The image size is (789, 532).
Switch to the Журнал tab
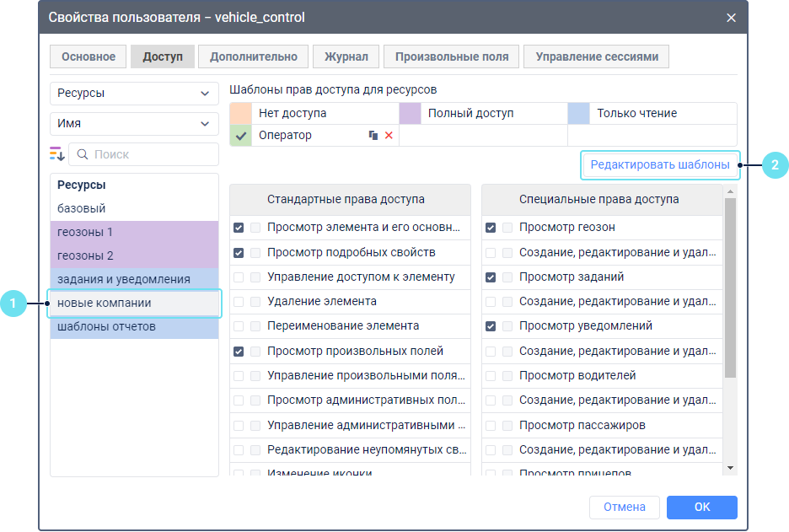346,56
